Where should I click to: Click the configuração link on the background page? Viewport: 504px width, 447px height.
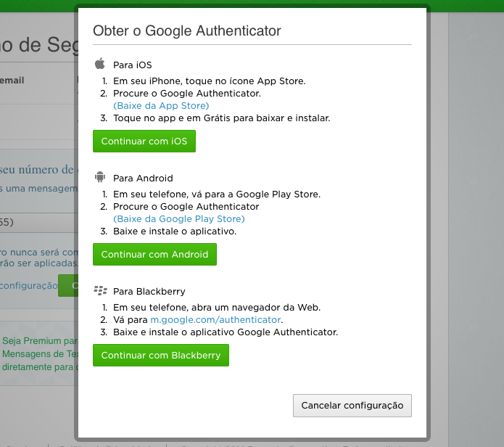(28, 286)
